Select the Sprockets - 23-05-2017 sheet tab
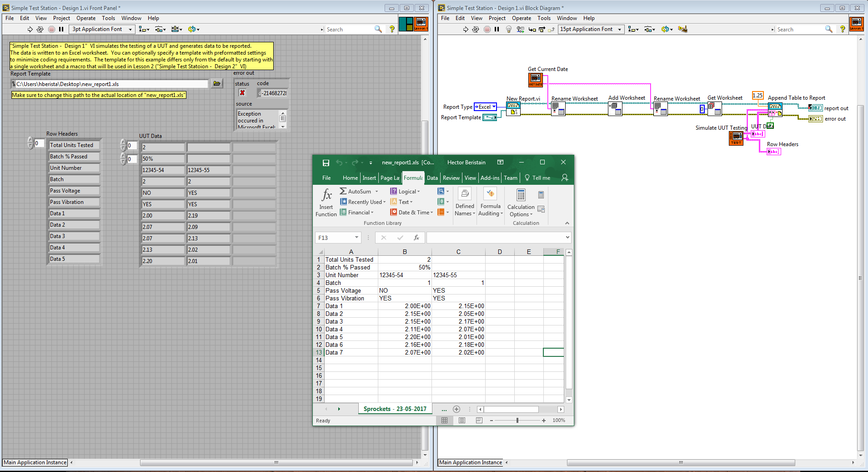Image resolution: width=868 pixels, height=472 pixels. tap(395, 409)
